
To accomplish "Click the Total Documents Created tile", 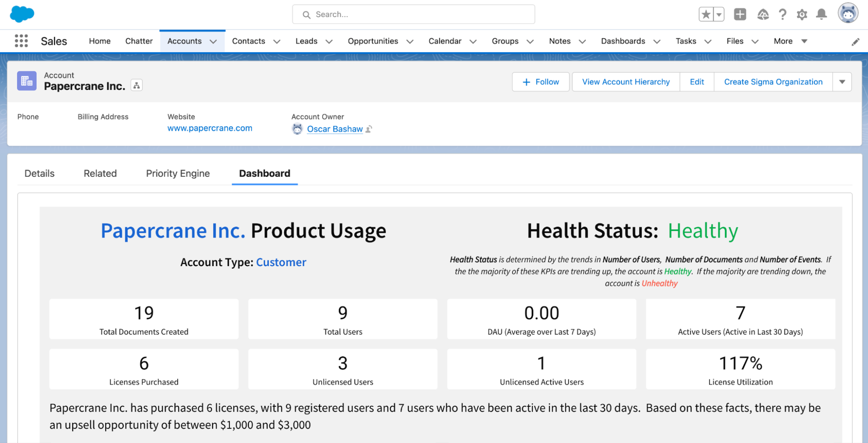I will (144, 319).
